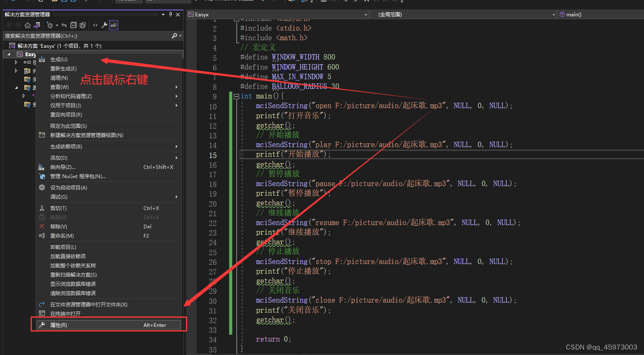Click the NuGet package manager icon
The height and width of the screenshot is (355, 644).
tap(42, 176)
